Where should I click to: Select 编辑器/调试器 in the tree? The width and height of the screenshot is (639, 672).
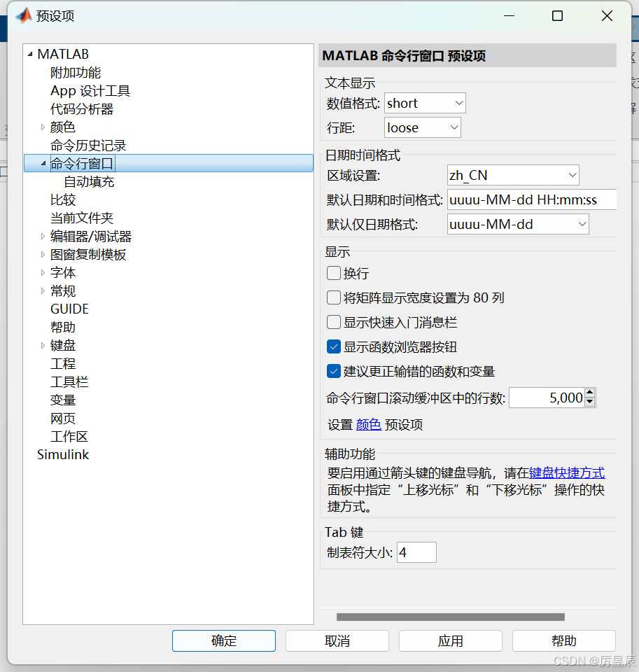pos(91,236)
